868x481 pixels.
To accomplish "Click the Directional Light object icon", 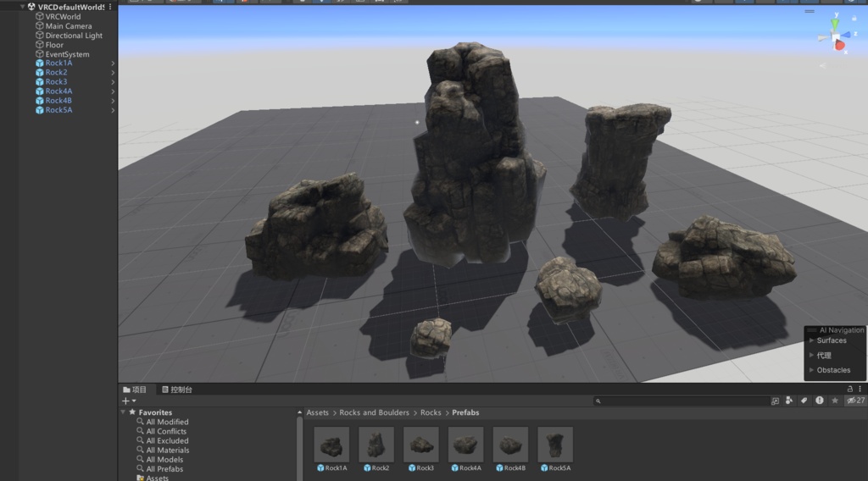I will tap(39, 36).
